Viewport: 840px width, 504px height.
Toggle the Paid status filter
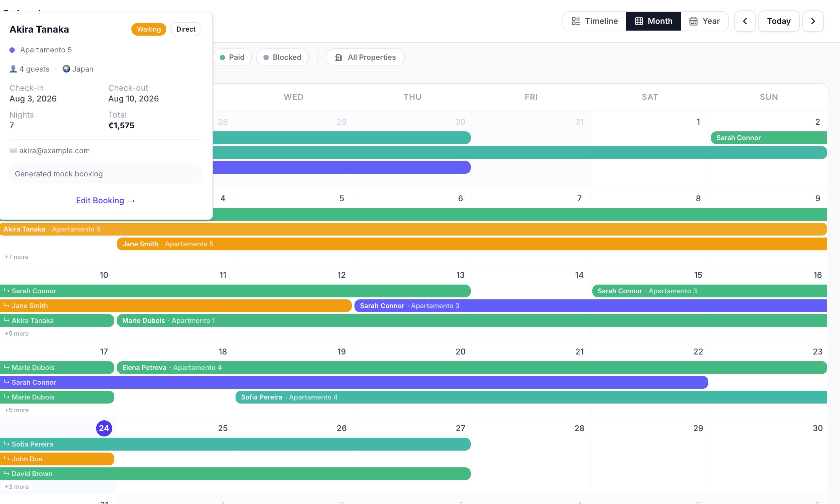pyautogui.click(x=232, y=57)
